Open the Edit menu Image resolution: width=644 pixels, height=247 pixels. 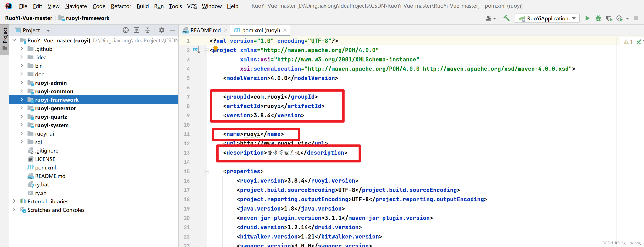pos(37,6)
